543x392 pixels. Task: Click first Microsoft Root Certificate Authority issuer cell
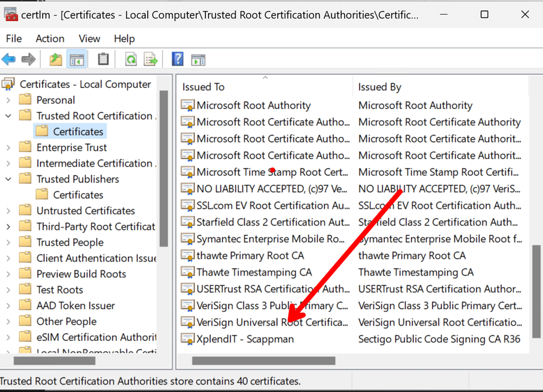click(440, 122)
